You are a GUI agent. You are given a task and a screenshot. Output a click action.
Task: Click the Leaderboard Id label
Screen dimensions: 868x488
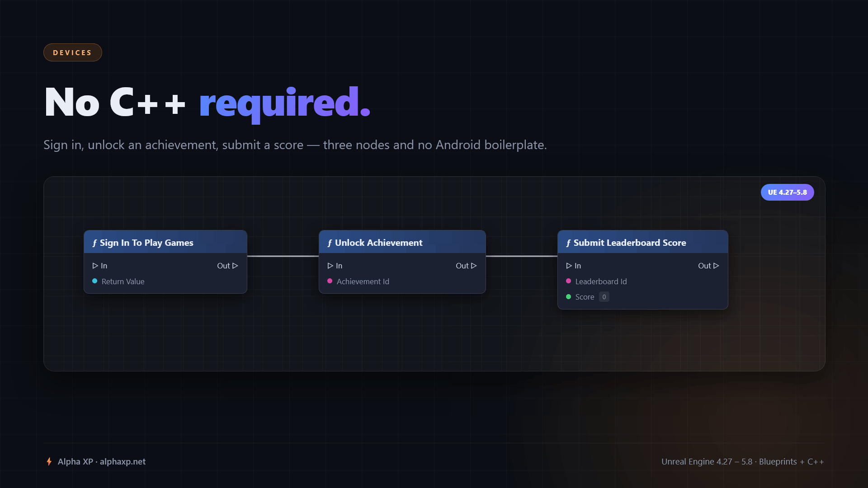click(x=601, y=282)
